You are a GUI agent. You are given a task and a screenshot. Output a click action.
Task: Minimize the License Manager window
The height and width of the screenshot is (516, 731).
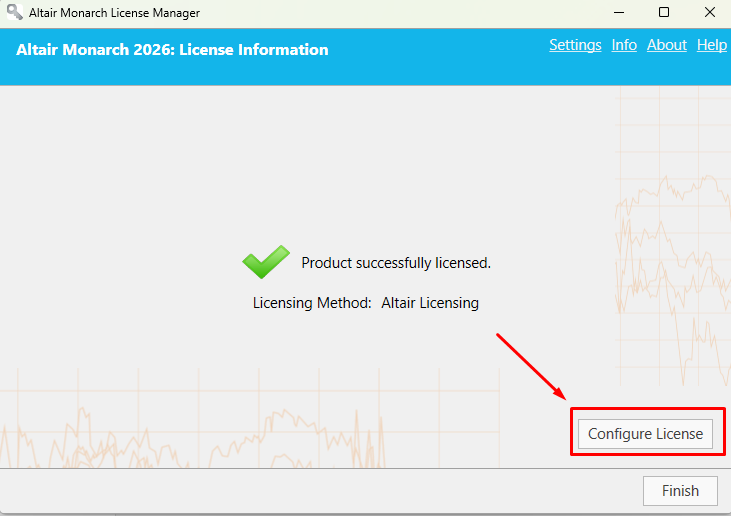[619, 13]
